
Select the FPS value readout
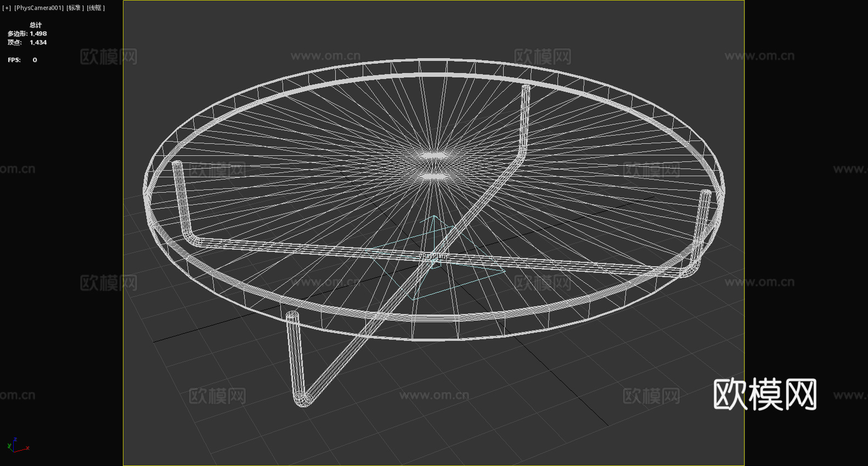click(35, 60)
